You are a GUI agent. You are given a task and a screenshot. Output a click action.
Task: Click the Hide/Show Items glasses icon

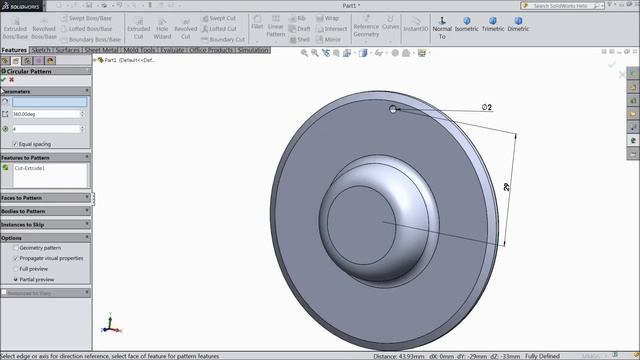(379, 53)
